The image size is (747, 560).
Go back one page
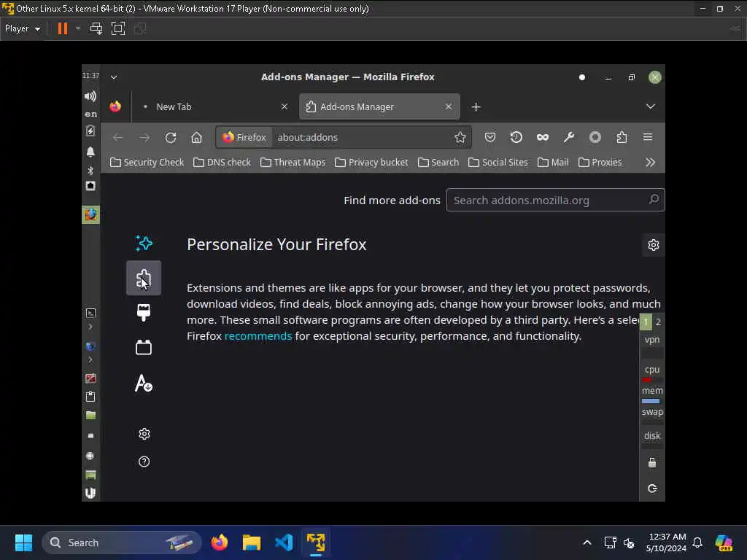(x=117, y=138)
